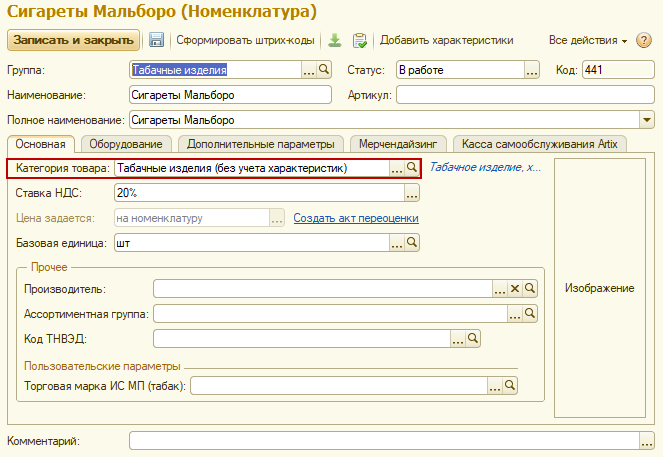The image size is (663, 457).
Task: Open help via question mark icon
Action: click(644, 40)
